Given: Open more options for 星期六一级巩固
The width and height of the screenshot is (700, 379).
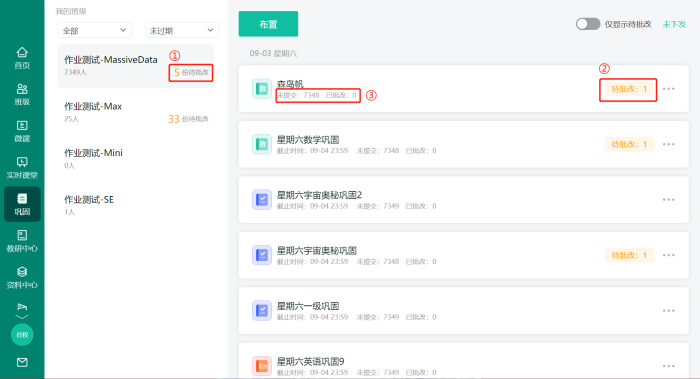Looking at the screenshot, I should [x=668, y=310].
